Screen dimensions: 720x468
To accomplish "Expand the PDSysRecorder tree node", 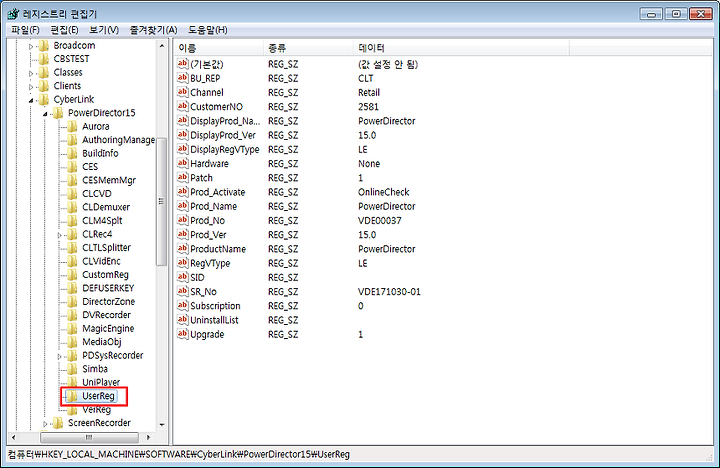I will point(59,356).
